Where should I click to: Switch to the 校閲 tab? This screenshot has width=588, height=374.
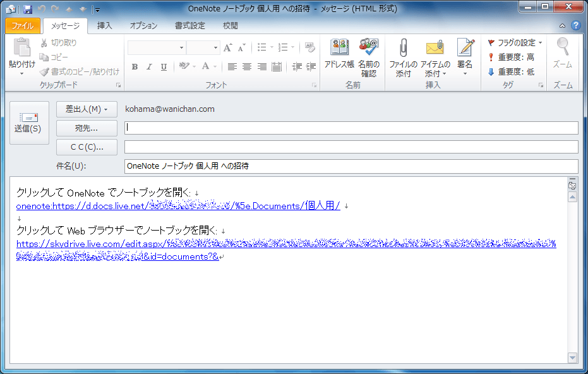231,25
